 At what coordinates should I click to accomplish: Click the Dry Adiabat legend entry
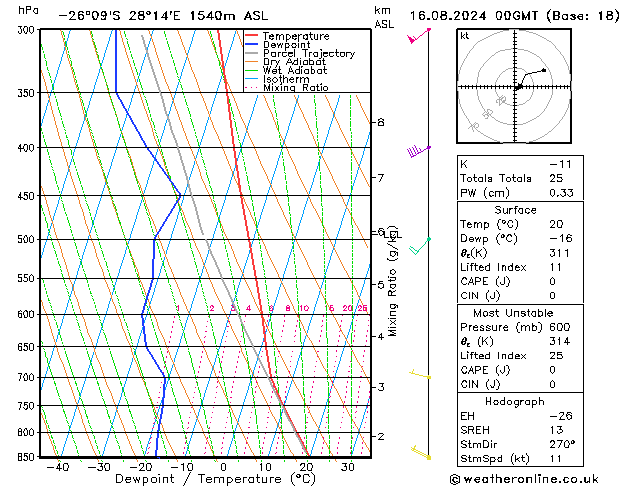tap(286, 62)
